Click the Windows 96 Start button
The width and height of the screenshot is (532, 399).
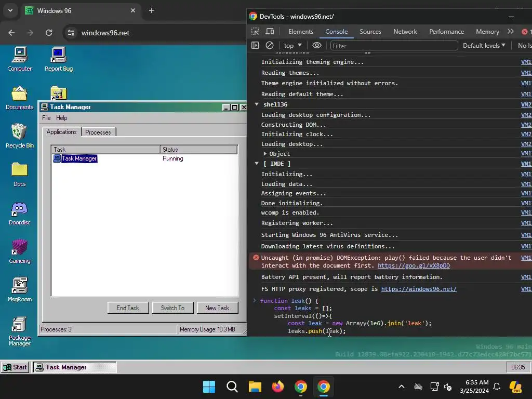pos(15,367)
